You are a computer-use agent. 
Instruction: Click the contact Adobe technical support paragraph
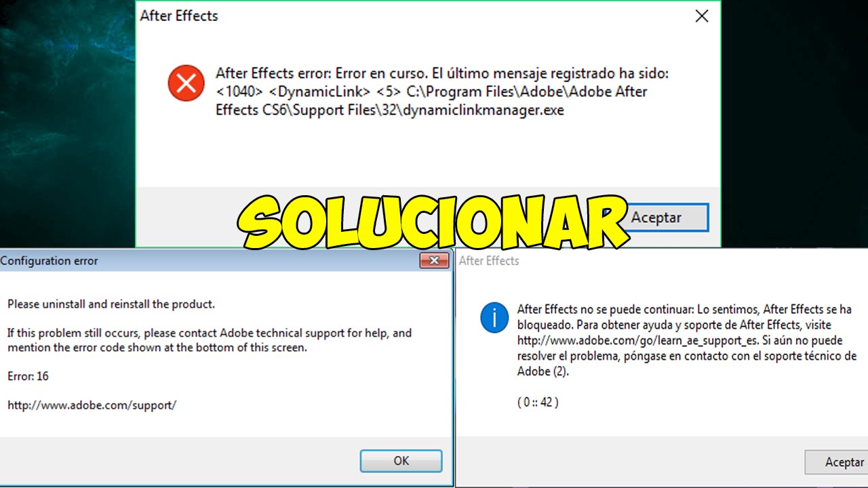point(210,340)
